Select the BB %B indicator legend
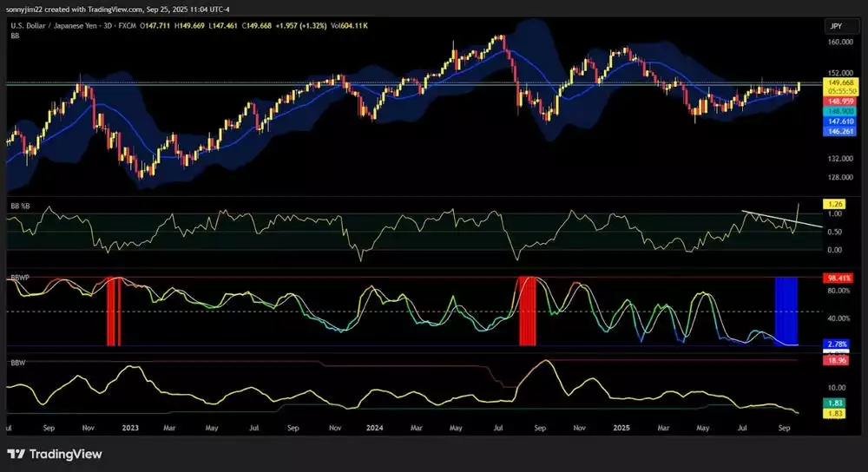Screen dimensions: 868x472 pyautogui.click(x=21, y=204)
